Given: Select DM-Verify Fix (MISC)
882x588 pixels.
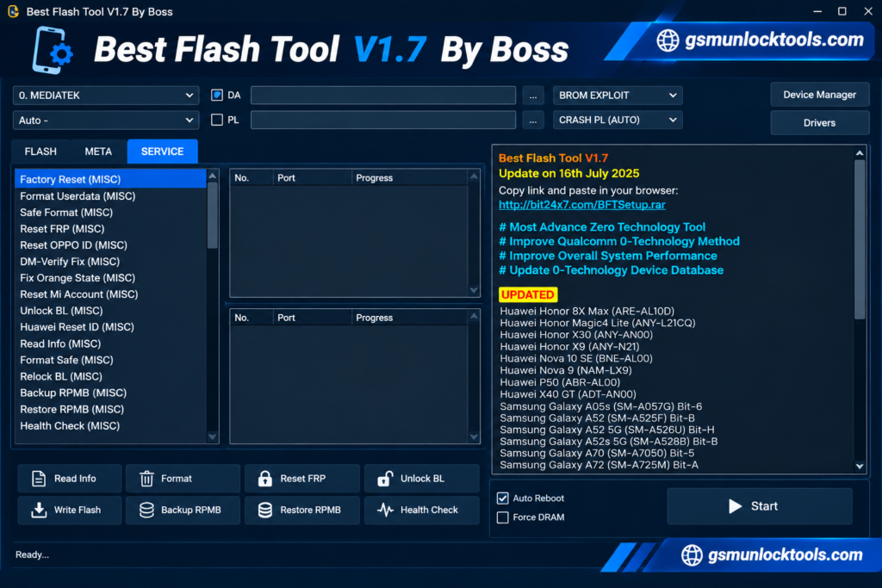Looking at the screenshot, I should tap(110, 262).
